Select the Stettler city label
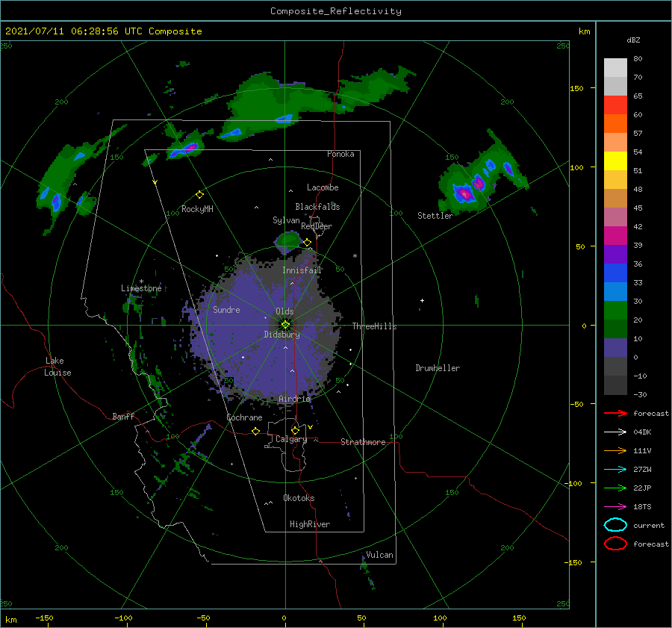Image resolution: width=672 pixels, height=628 pixels. 435,216
